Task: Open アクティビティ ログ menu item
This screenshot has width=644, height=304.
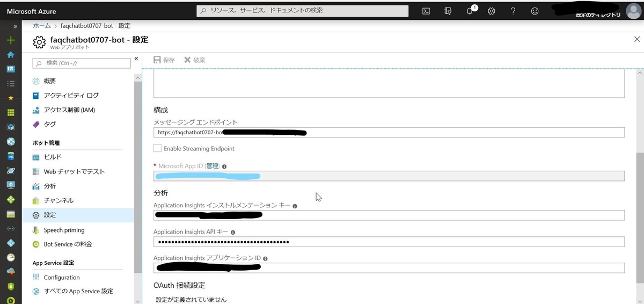Action: (x=78, y=96)
